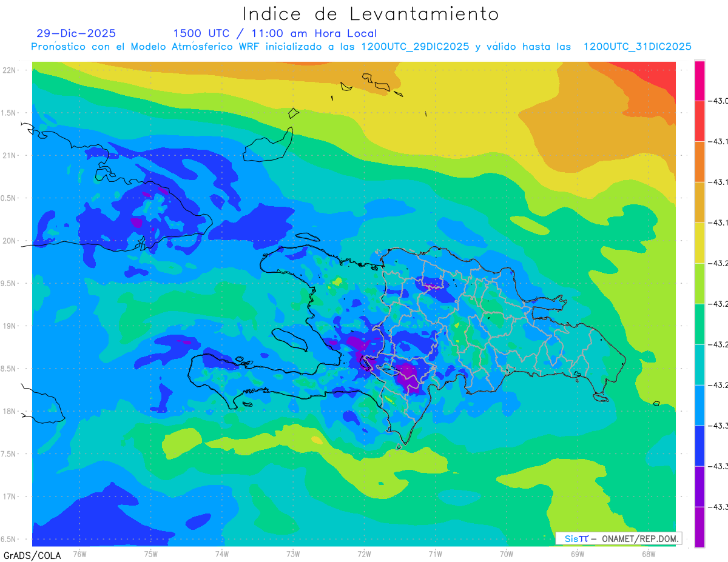
Task: Click the "21N" latitude label
Action: [9, 155]
